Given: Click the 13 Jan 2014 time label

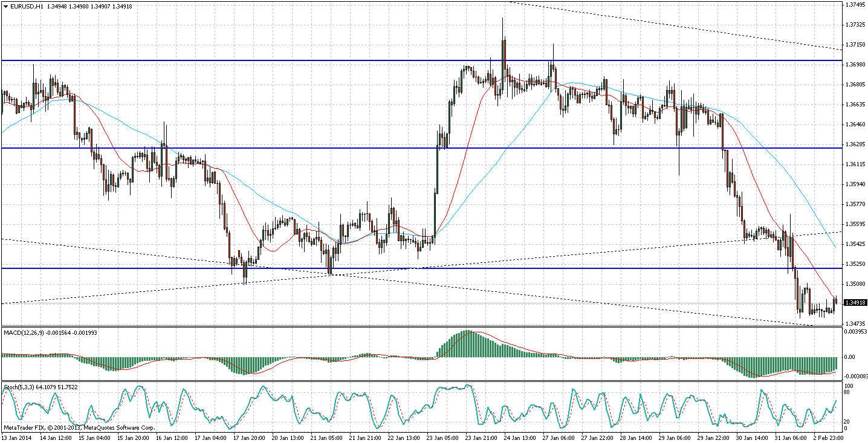Looking at the screenshot, I should click(16, 438).
